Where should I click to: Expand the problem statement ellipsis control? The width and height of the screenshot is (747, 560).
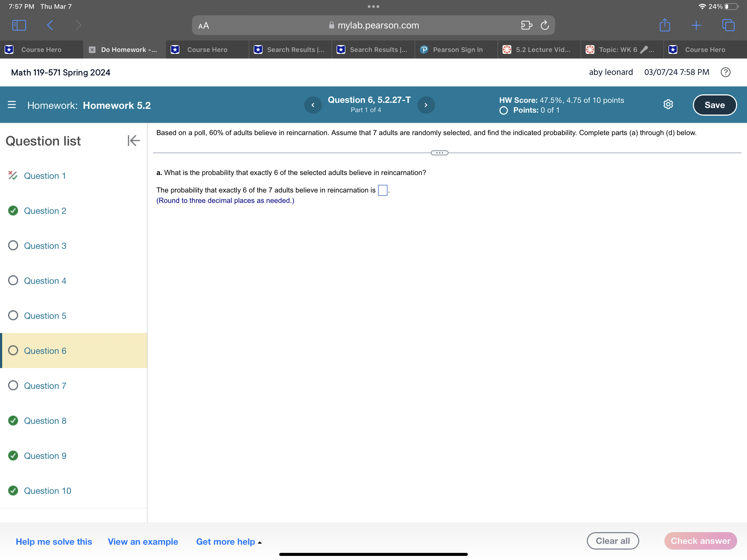pyautogui.click(x=439, y=153)
